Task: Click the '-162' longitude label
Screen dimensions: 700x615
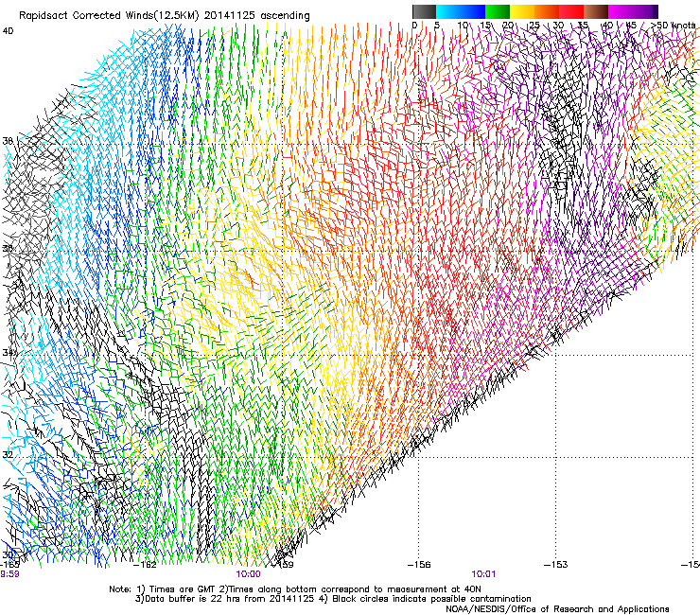Action: (x=145, y=565)
